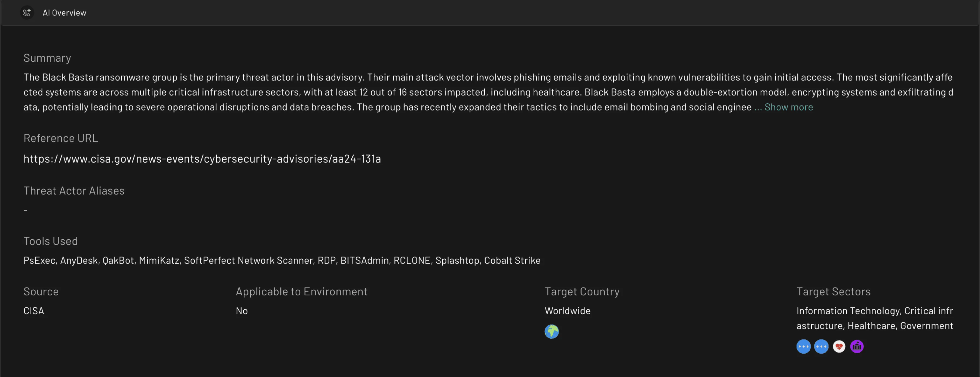Click the Critical infrastructure sector icon
This screenshot has height=377, width=980.
[x=821, y=346]
